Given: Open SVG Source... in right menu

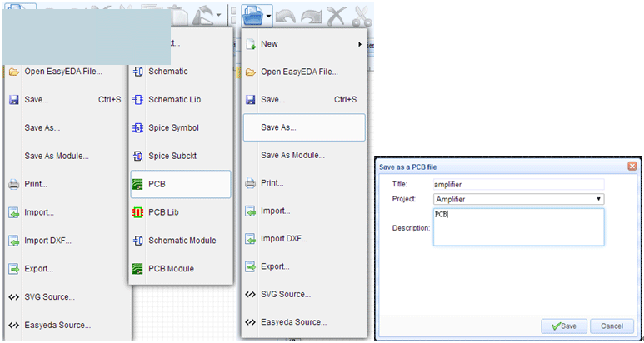Looking at the screenshot, I should coord(304,294).
